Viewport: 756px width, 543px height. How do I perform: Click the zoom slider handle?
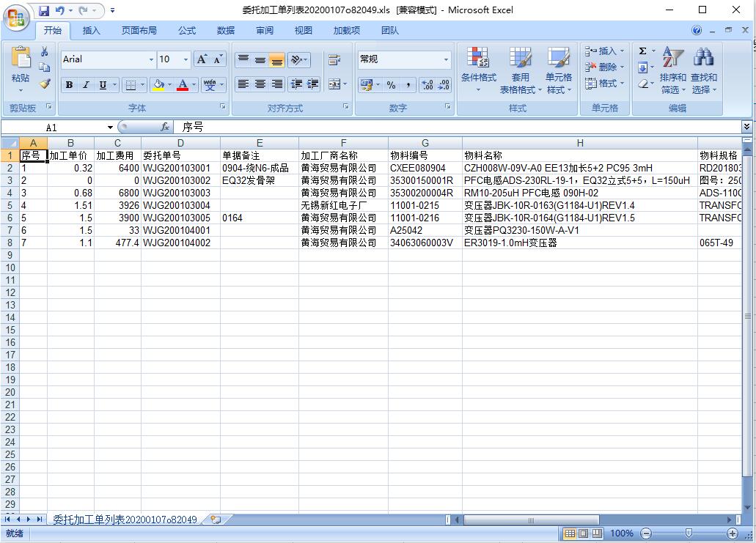click(688, 533)
